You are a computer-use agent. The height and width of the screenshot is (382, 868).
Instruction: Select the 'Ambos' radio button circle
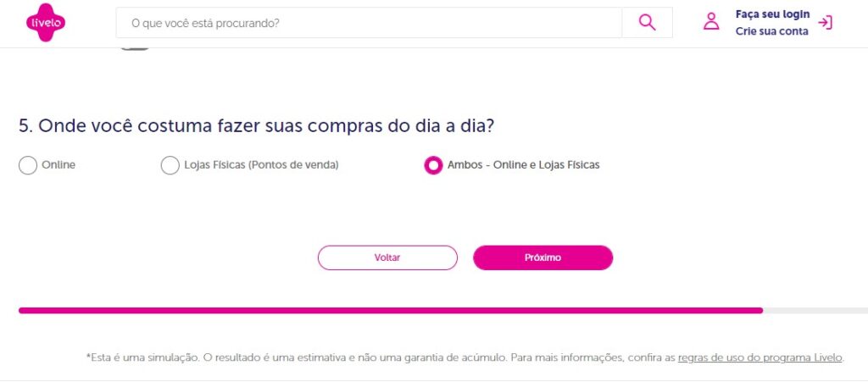pyautogui.click(x=433, y=165)
